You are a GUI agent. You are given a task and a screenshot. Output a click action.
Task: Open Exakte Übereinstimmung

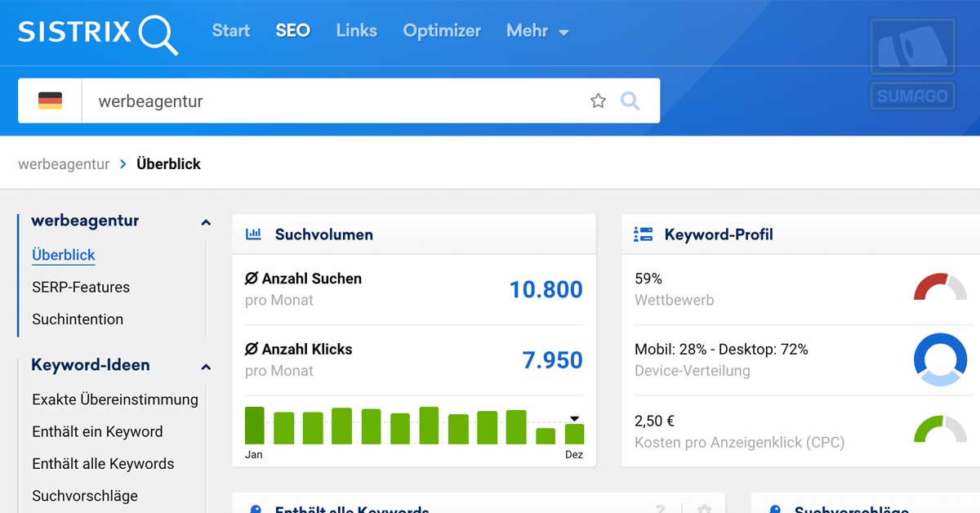click(115, 399)
